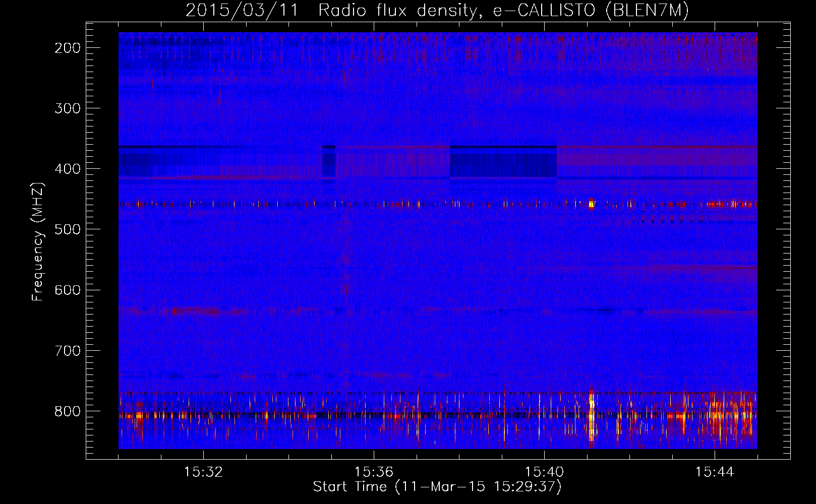
Task: Click the 600 frequency tick label
Action: (68, 290)
